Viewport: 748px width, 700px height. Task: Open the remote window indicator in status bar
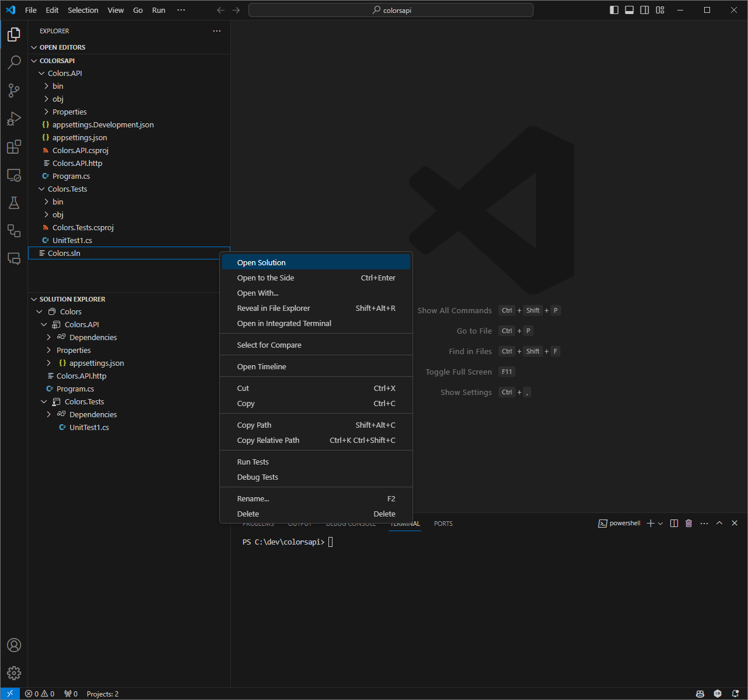tap(10, 694)
